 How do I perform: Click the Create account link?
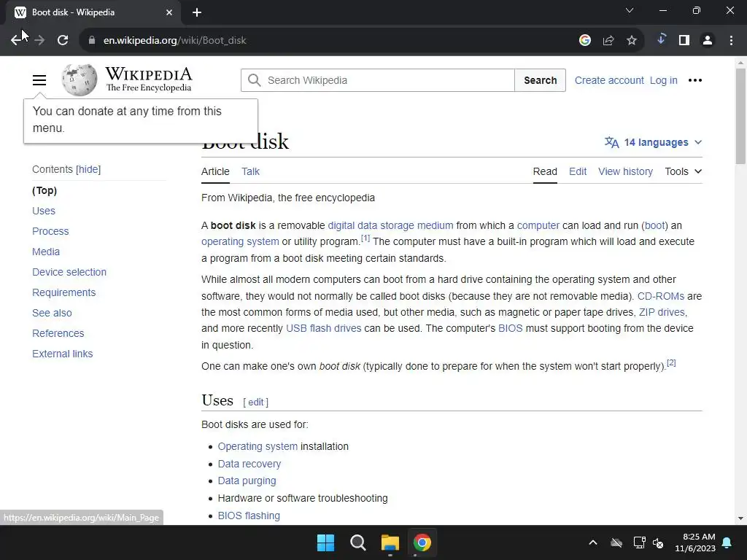click(609, 80)
